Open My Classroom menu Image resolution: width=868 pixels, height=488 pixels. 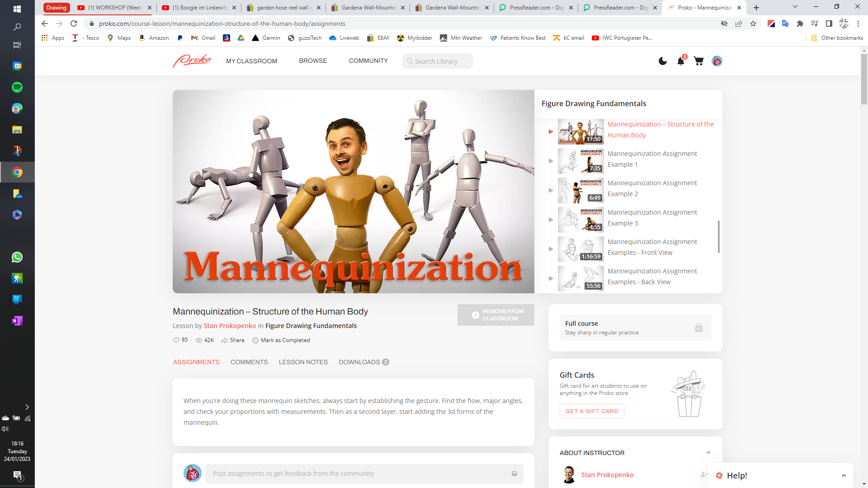(252, 61)
